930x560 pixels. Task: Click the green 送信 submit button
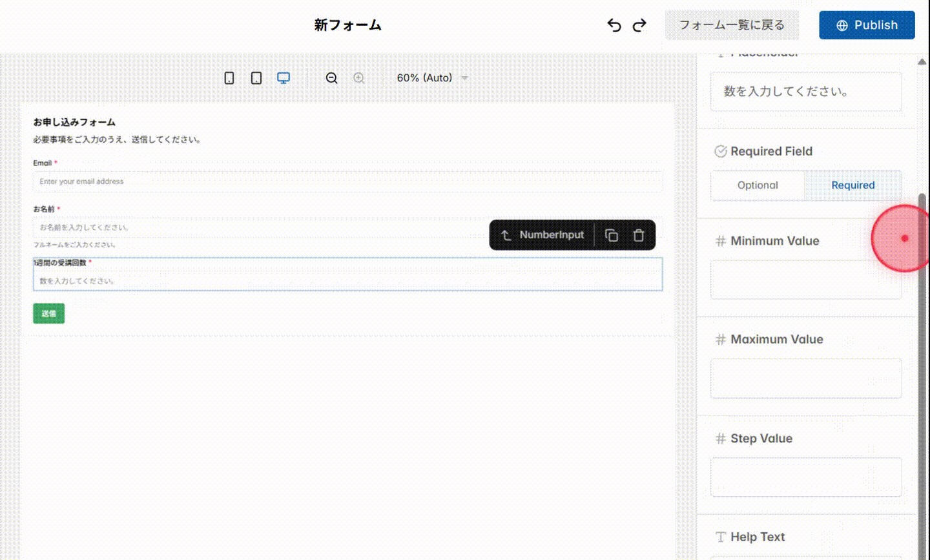(48, 313)
